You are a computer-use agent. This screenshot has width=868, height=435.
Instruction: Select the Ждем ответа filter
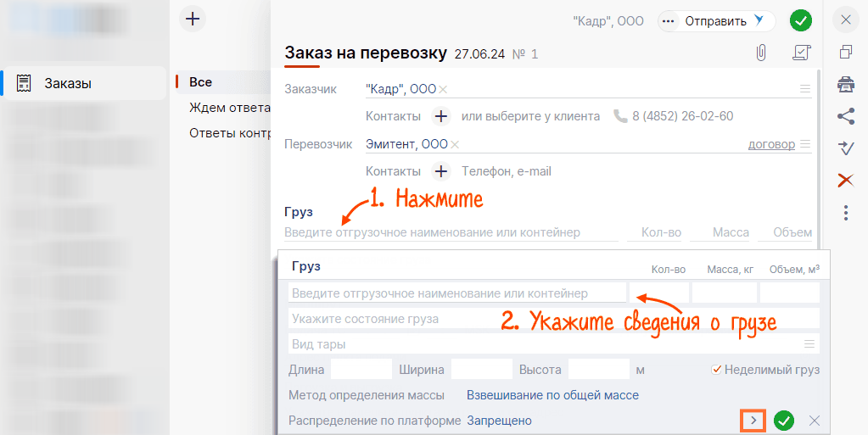click(x=230, y=108)
